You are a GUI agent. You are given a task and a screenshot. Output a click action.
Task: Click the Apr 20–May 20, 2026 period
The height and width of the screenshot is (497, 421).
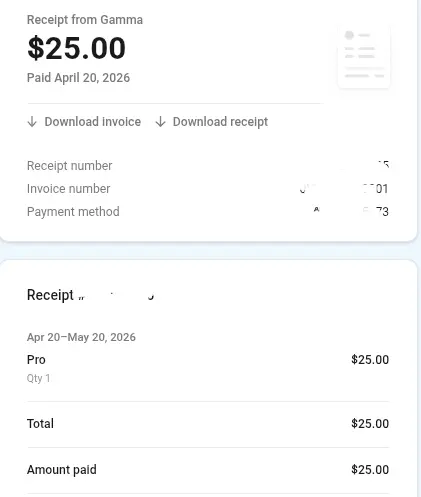coord(81,337)
